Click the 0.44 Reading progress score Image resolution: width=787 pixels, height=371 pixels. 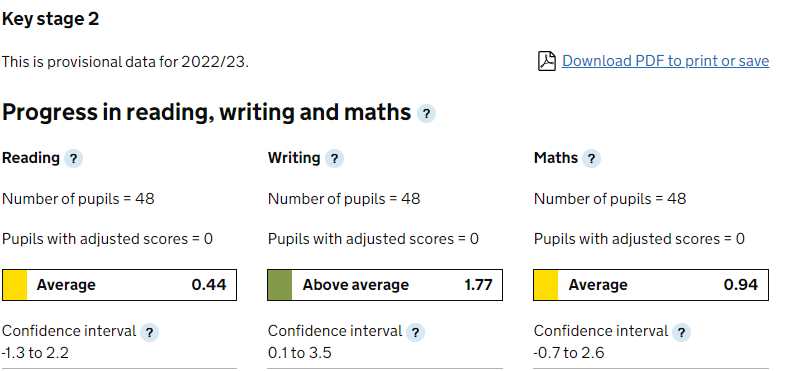pyautogui.click(x=209, y=285)
